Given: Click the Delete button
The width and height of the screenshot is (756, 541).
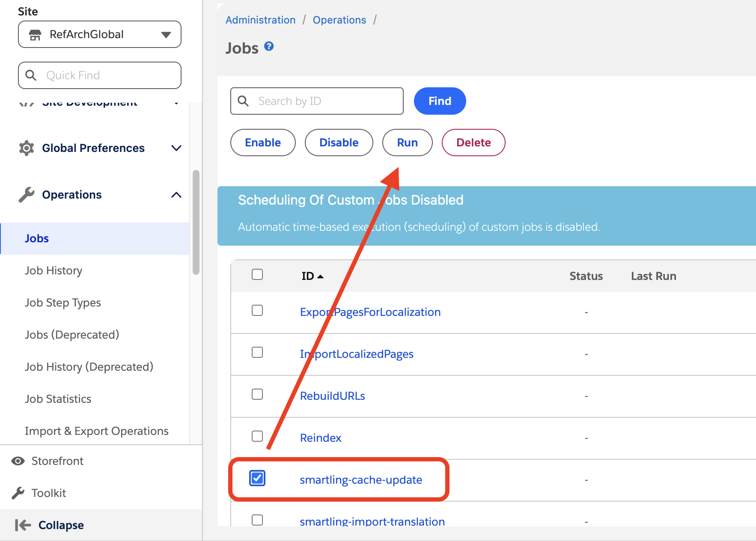Looking at the screenshot, I should (473, 143).
